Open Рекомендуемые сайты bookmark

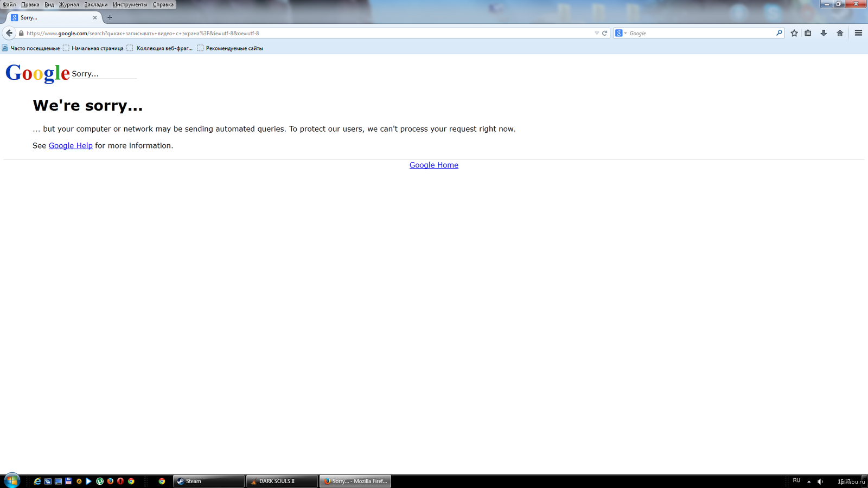pos(230,48)
